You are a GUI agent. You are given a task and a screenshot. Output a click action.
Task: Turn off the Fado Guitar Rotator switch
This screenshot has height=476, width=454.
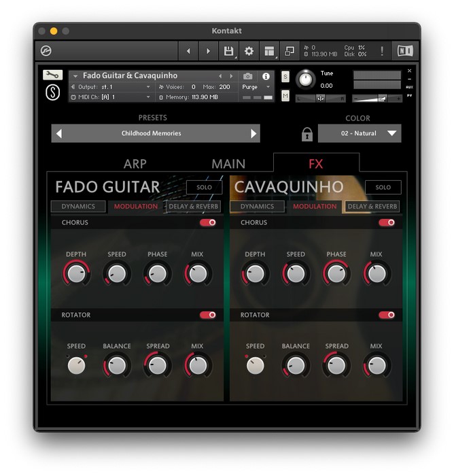pos(207,315)
